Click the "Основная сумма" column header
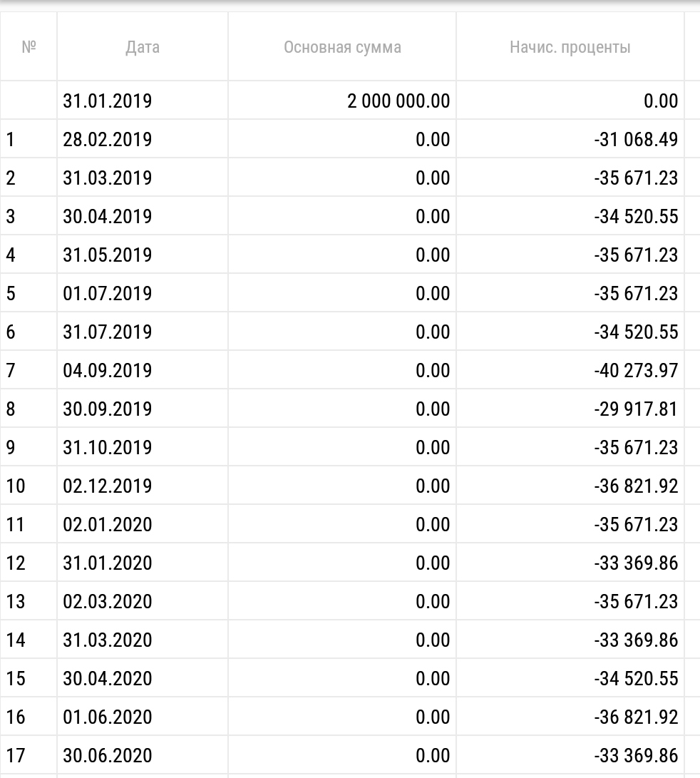Screen dimensions: 700x778 point(342,48)
